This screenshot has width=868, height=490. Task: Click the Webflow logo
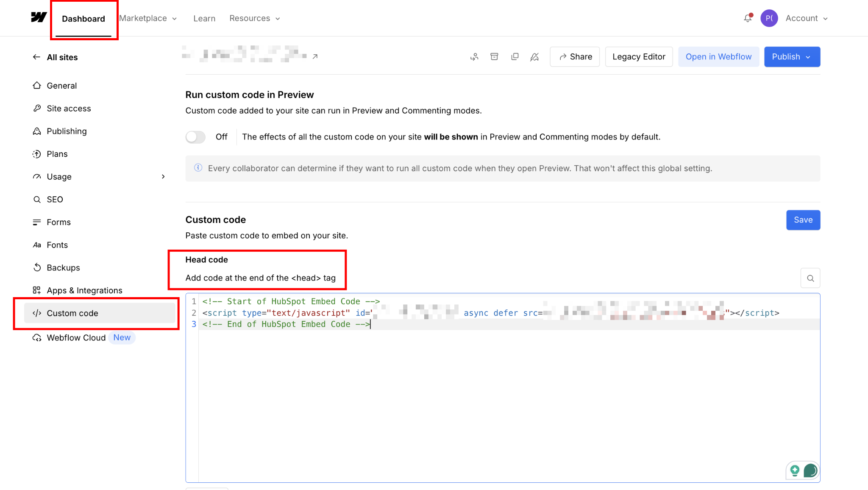(x=39, y=17)
